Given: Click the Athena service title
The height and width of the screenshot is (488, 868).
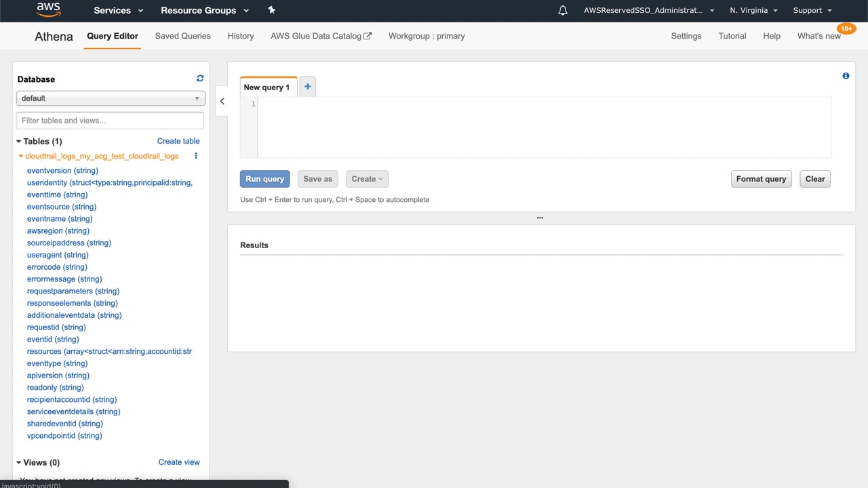Looking at the screenshot, I should 54,37.
